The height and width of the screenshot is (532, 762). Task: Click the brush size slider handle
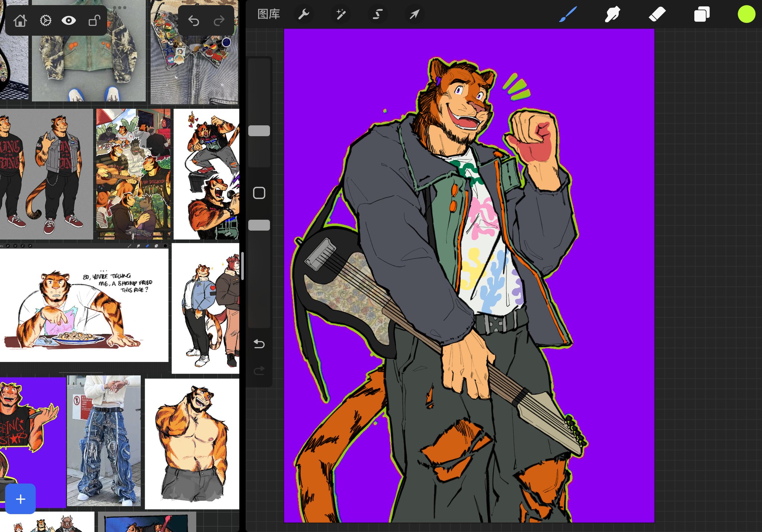pos(259,130)
